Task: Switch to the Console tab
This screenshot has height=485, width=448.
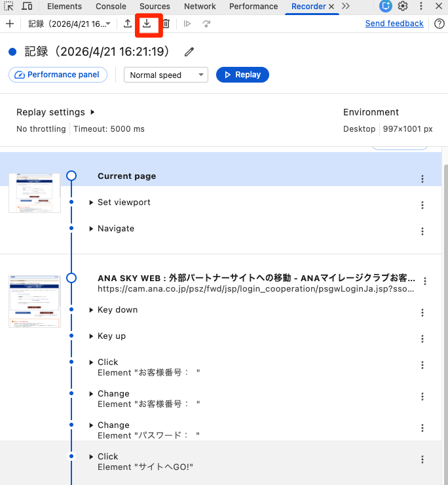Action: [111, 6]
